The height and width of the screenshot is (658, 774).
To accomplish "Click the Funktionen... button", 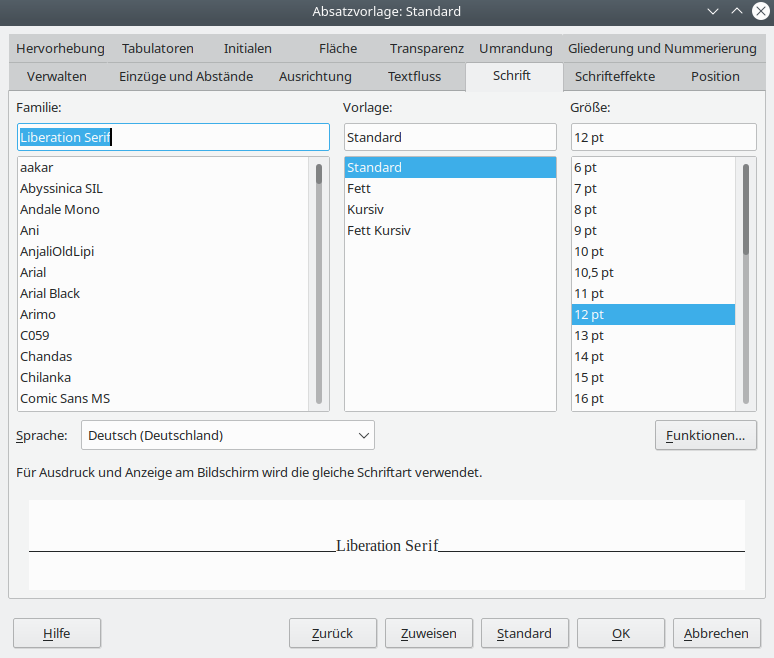I will point(706,435).
